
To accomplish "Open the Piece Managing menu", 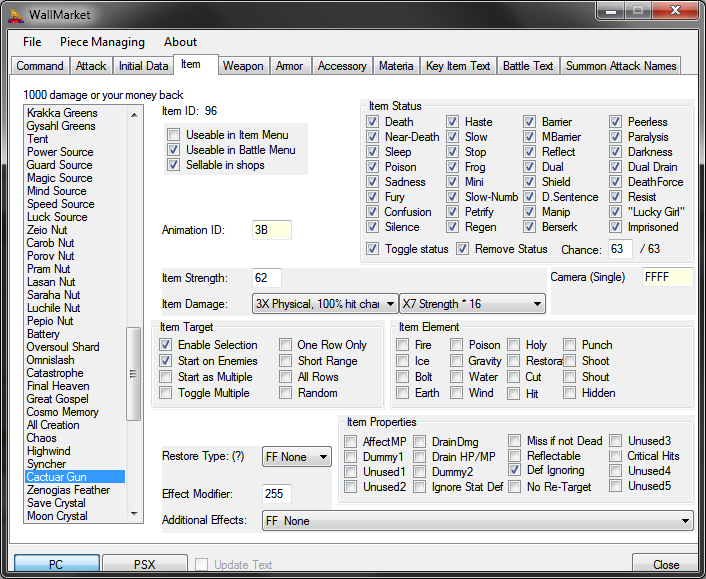I will tap(102, 42).
